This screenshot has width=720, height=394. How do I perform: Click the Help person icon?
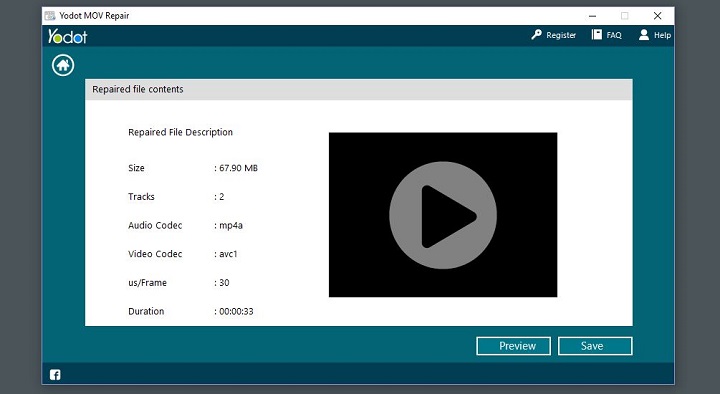click(x=644, y=35)
